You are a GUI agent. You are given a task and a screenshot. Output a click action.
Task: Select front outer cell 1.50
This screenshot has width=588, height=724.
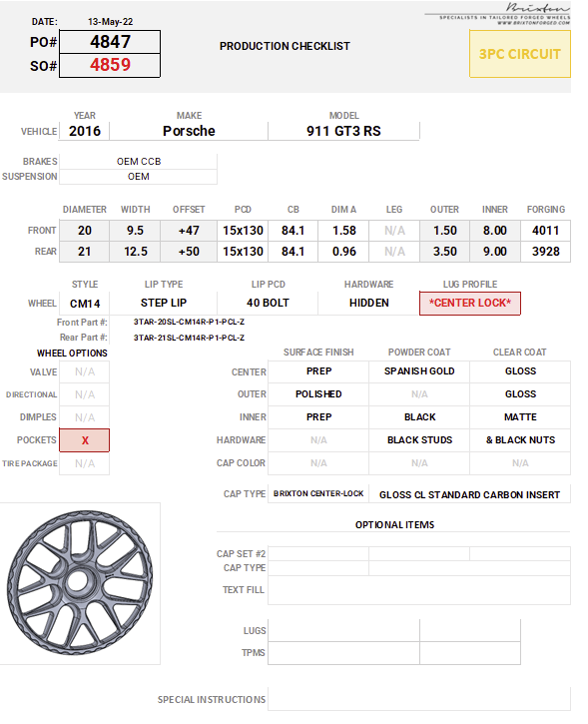pos(445,231)
